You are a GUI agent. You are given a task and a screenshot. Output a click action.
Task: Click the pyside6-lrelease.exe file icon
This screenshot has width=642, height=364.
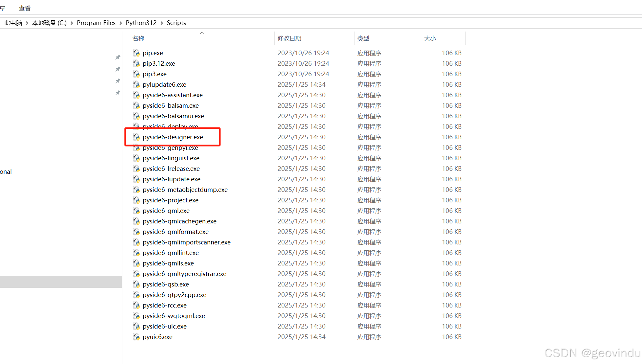tap(136, 169)
